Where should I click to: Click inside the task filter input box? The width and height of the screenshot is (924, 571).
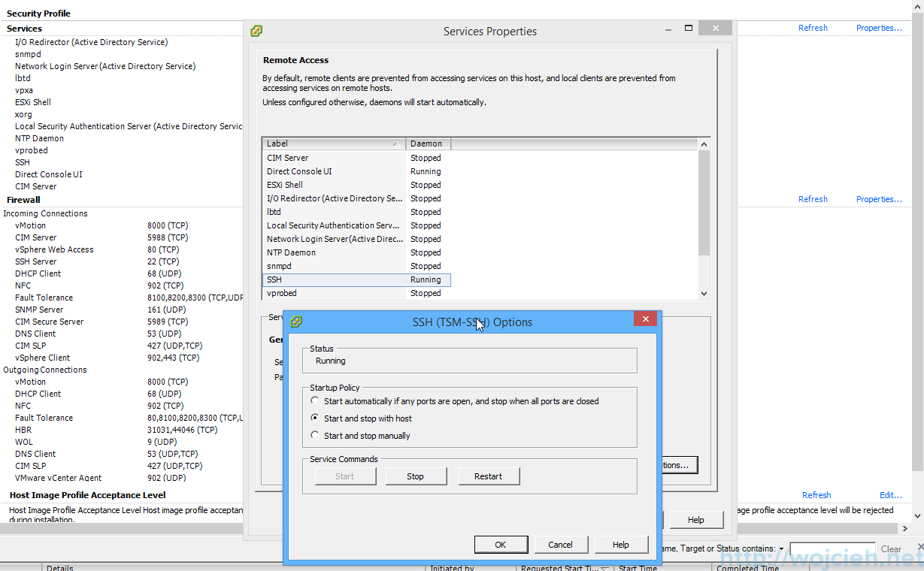(x=832, y=548)
